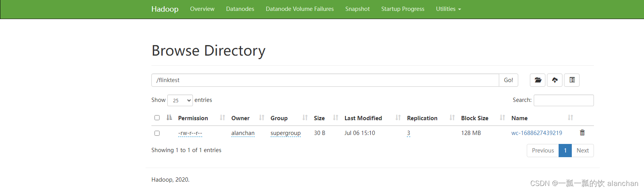The height and width of the screenshot is (191, 644).
Task: Click the Jul 06 15:10 modified cell
Action: [x=360, y=133]
